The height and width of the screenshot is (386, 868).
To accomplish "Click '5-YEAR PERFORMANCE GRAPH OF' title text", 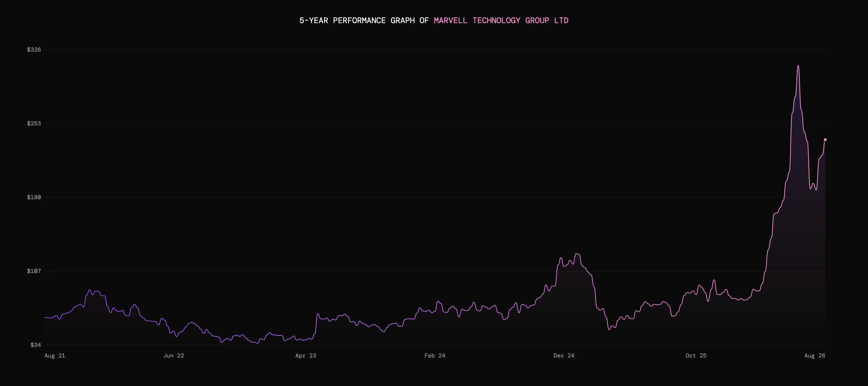I will tap(364, 20).
